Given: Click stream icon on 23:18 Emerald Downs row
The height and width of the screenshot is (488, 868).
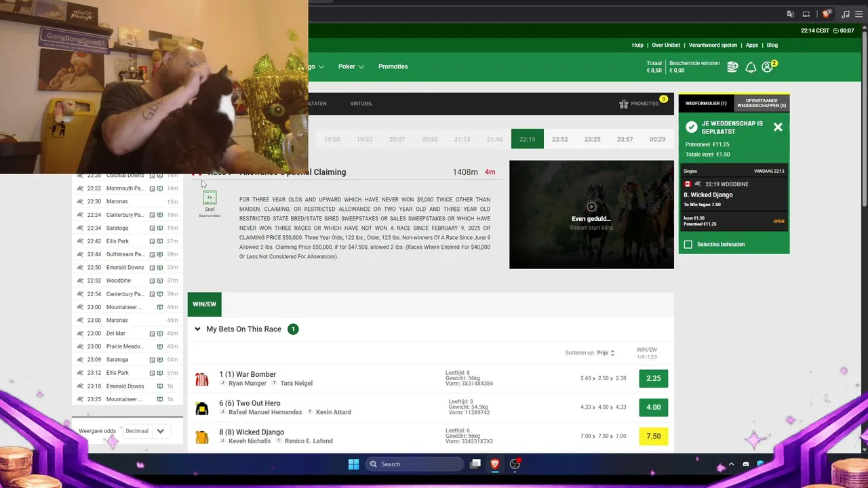Looking at the screenshot, I should tap(160, 386).
